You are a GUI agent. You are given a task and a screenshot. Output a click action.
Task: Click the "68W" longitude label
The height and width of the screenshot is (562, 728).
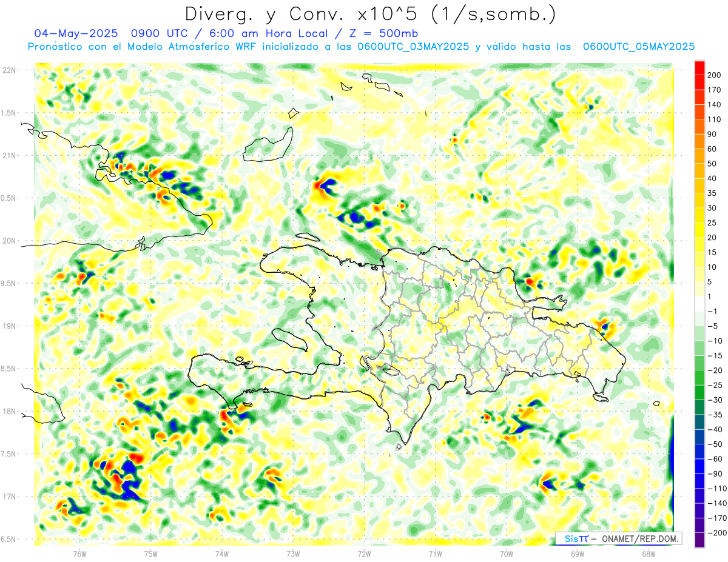(x=648, y=554)
